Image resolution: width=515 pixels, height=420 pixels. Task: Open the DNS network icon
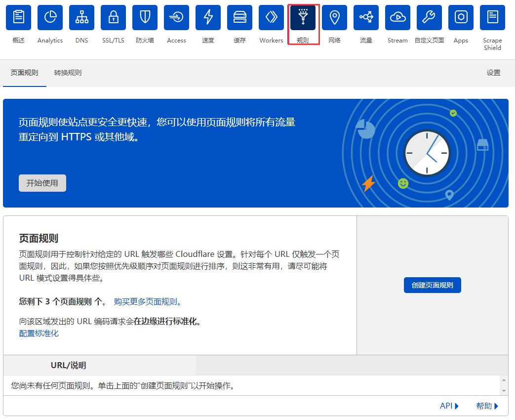[82, 17]
